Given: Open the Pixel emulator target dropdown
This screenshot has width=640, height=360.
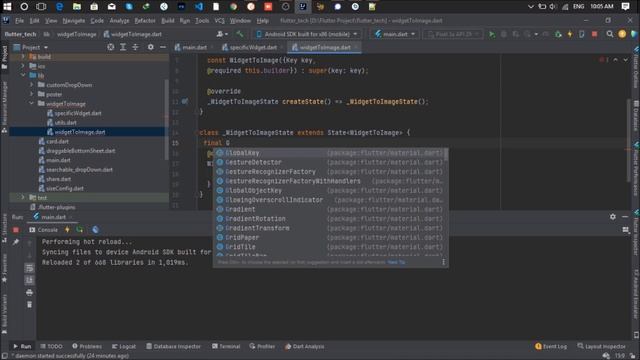Looking at the screenshot, I should (452, 34).
